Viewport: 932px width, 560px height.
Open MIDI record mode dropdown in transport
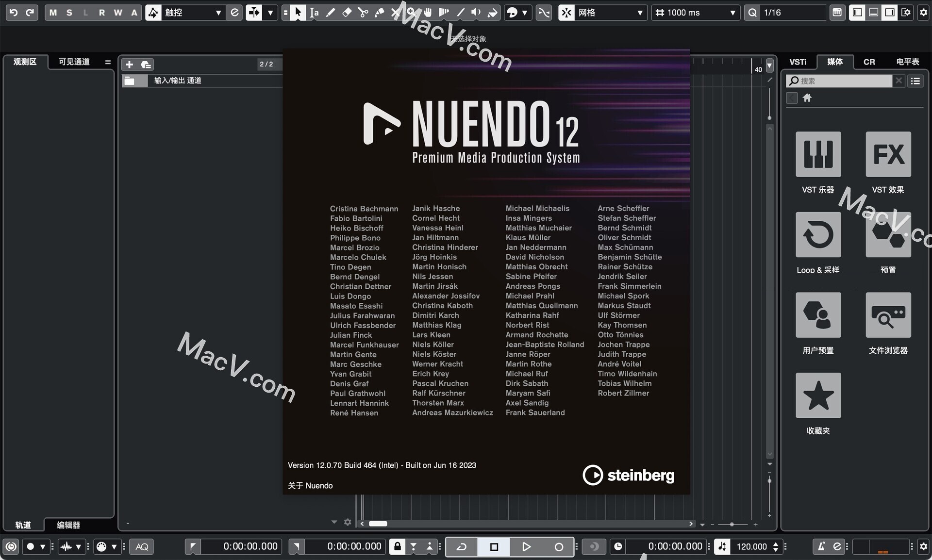114,547
